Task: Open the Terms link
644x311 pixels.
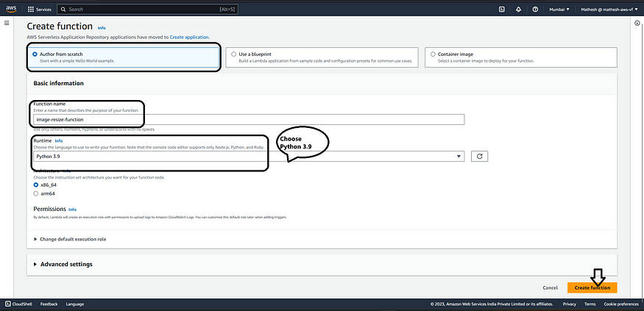Action: tap(590, 304)
